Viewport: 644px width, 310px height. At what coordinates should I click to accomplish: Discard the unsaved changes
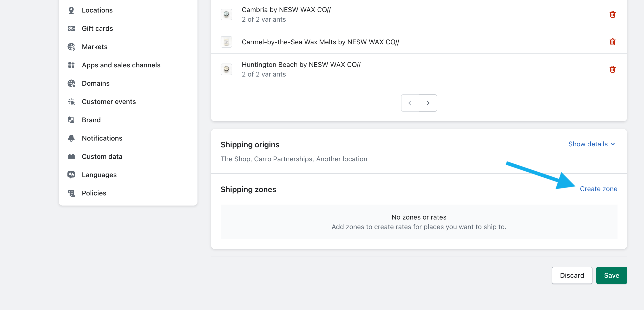(x=572, y=275)
